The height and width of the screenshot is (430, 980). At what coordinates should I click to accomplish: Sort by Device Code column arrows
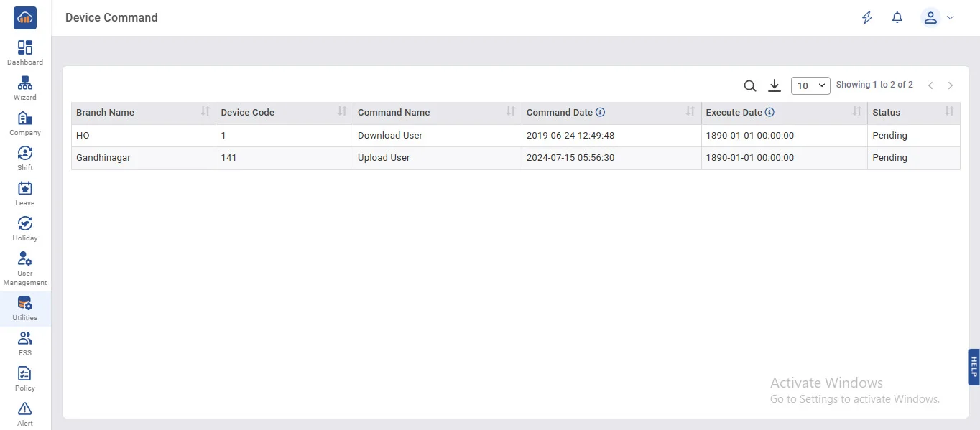tap(342, 111)
